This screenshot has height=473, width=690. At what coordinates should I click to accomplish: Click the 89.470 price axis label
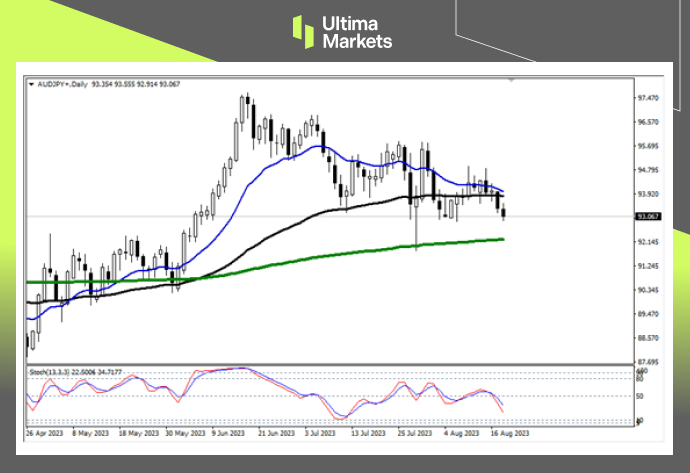pyautogui.click(x=648, y=314)
